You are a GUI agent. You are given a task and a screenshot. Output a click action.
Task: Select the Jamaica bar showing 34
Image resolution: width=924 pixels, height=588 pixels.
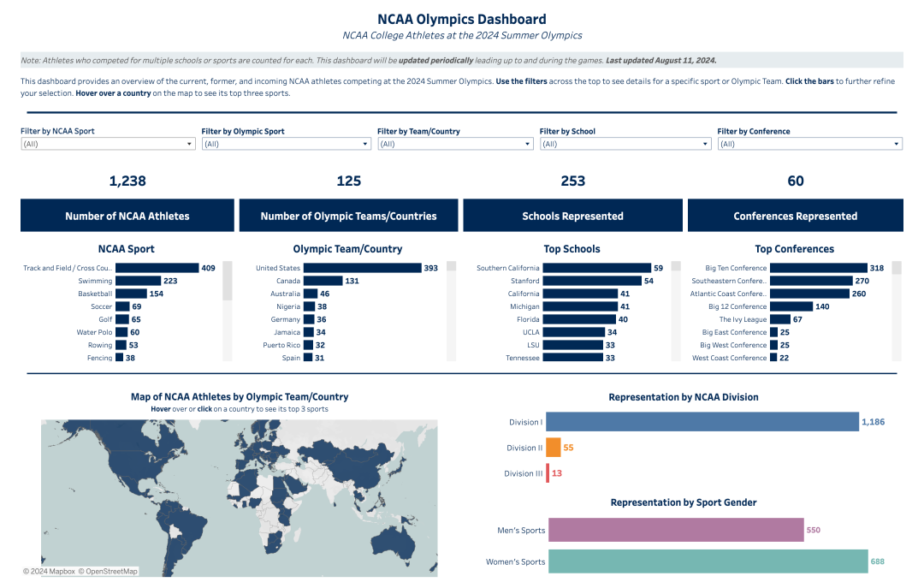309,333
